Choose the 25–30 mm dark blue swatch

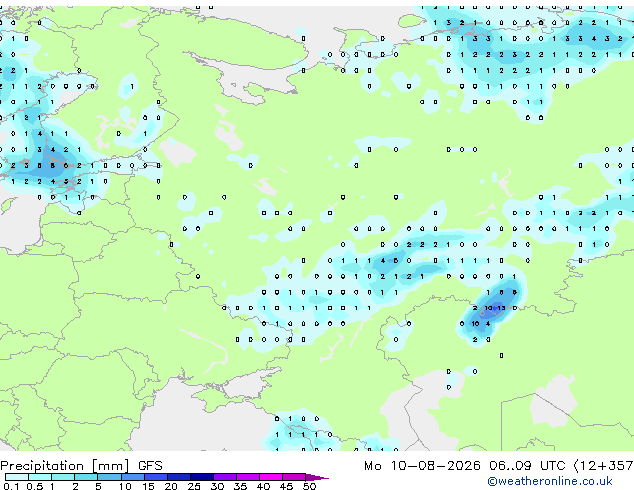click(201, 477)
